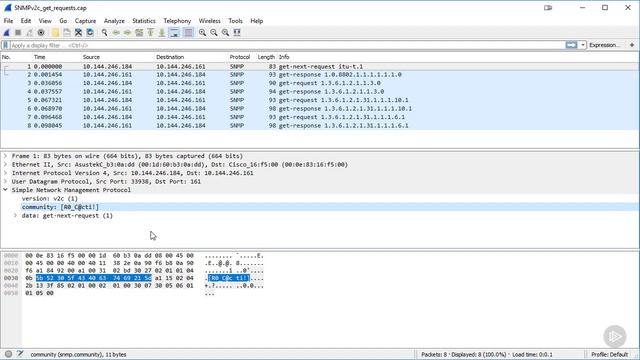The width and height of the screenshot is (640, 360).
Task: Toggle packet list colorization
Action: (188, 33)
